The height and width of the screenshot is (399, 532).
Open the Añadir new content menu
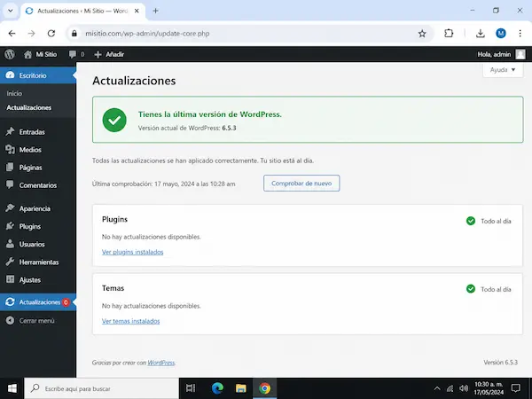109,54
